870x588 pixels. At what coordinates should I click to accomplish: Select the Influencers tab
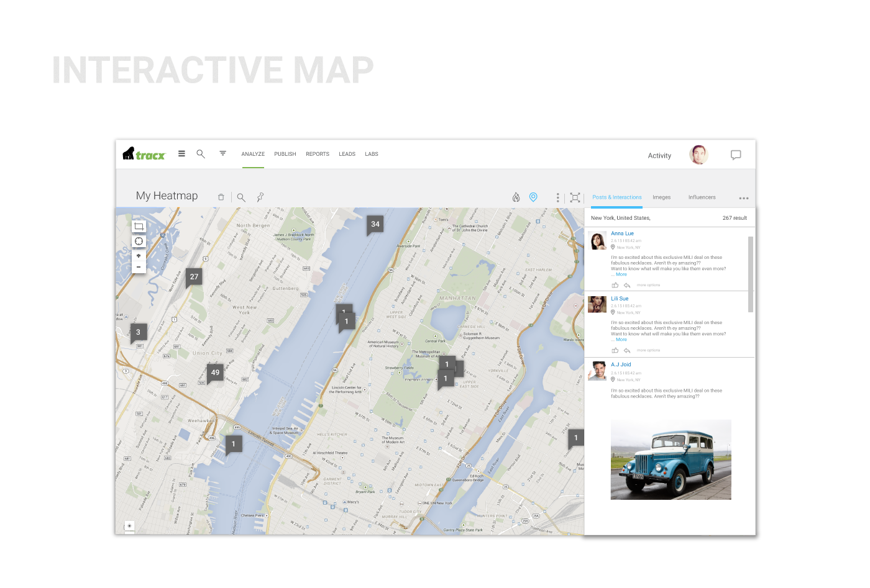tap(702, 197)
